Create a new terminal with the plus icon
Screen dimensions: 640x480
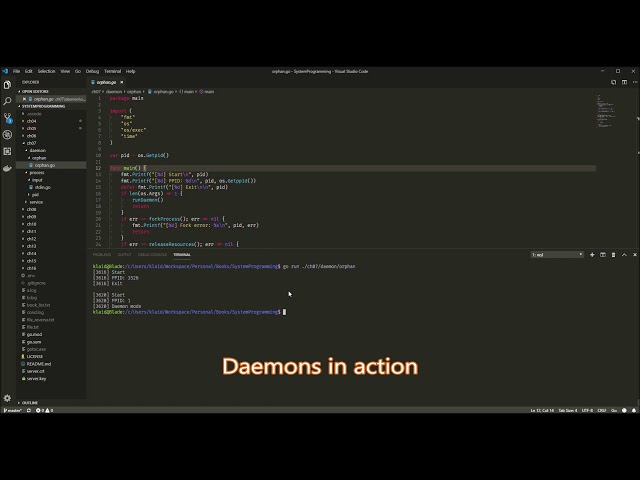592,255
